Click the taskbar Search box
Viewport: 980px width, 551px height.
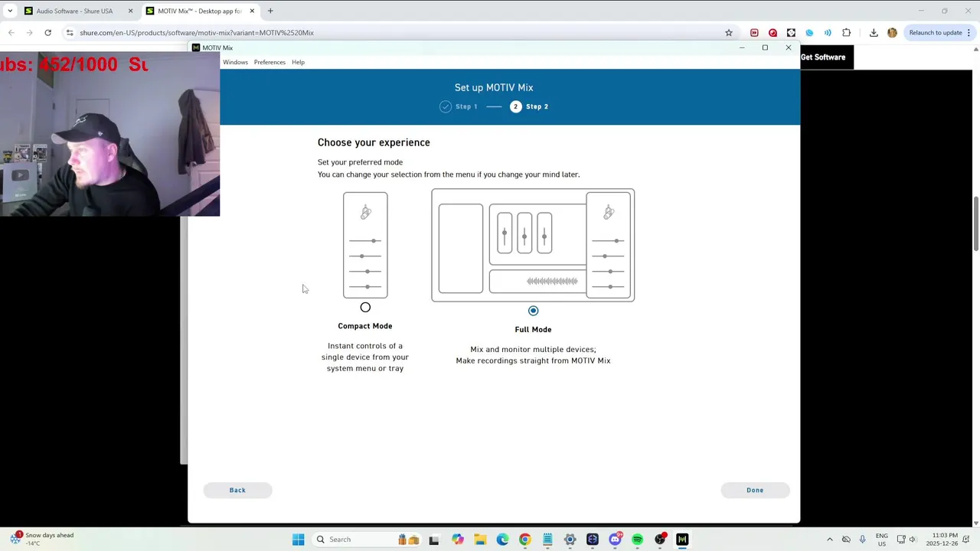(x=367, y=540)
